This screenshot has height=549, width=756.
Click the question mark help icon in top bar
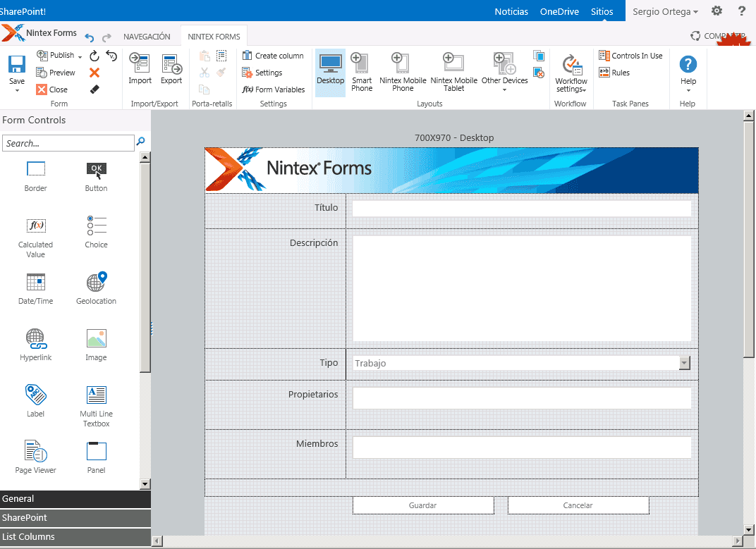tap(741, 11)
